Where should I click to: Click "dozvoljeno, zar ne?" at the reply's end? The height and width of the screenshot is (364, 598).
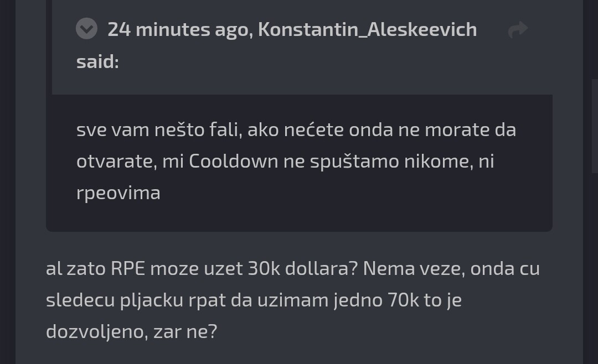pos(132,331)
